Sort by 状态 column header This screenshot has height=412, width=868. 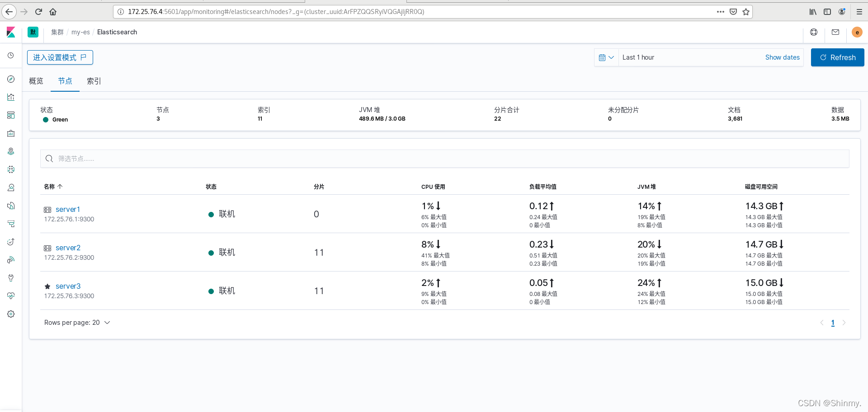coord(211,187)
